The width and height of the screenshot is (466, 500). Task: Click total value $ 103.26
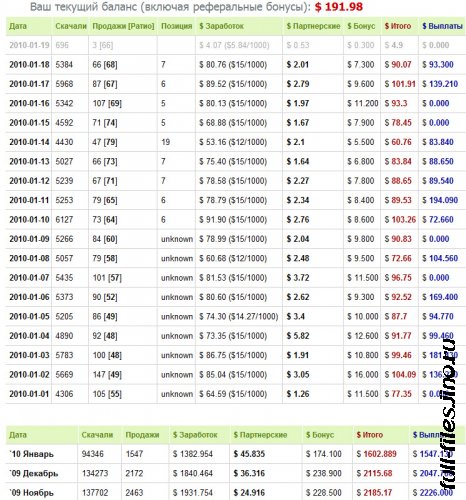pyautogui.click(x=400, y=219)
